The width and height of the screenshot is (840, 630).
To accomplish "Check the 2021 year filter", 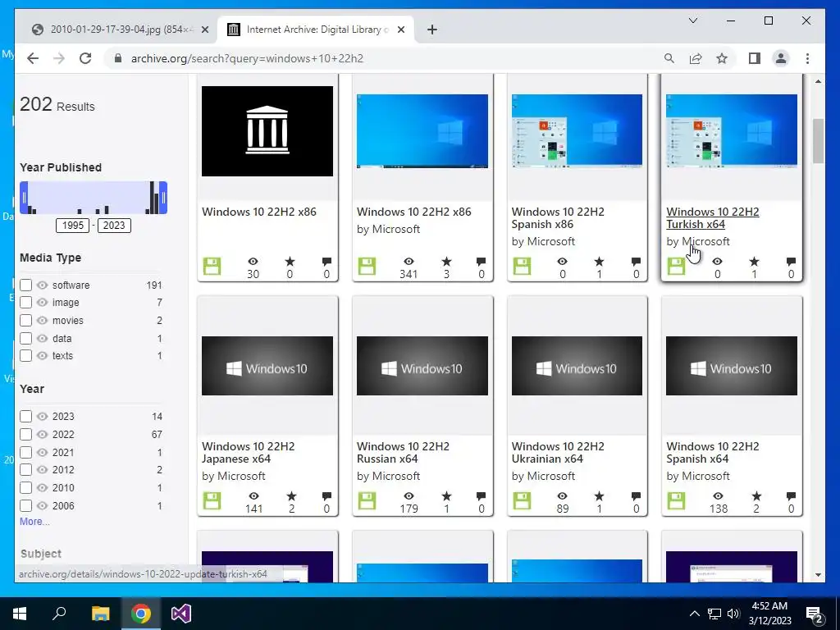I will point(25,452).
